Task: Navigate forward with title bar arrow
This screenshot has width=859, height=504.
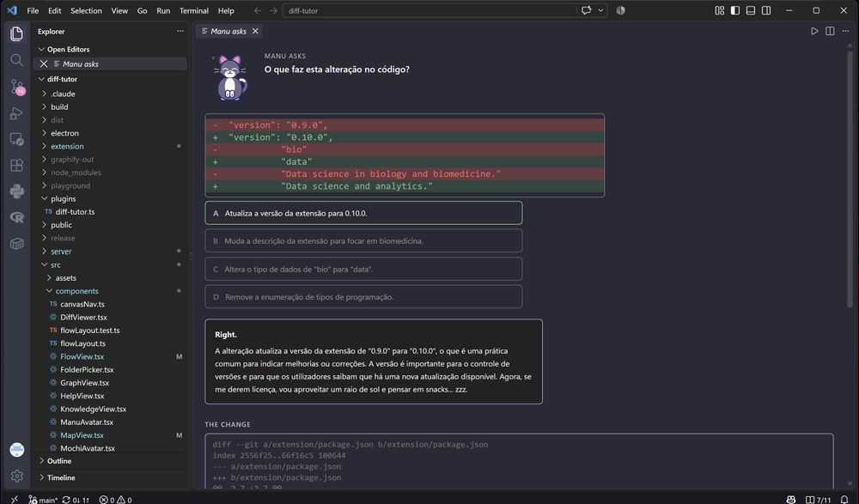Action: 273,10
